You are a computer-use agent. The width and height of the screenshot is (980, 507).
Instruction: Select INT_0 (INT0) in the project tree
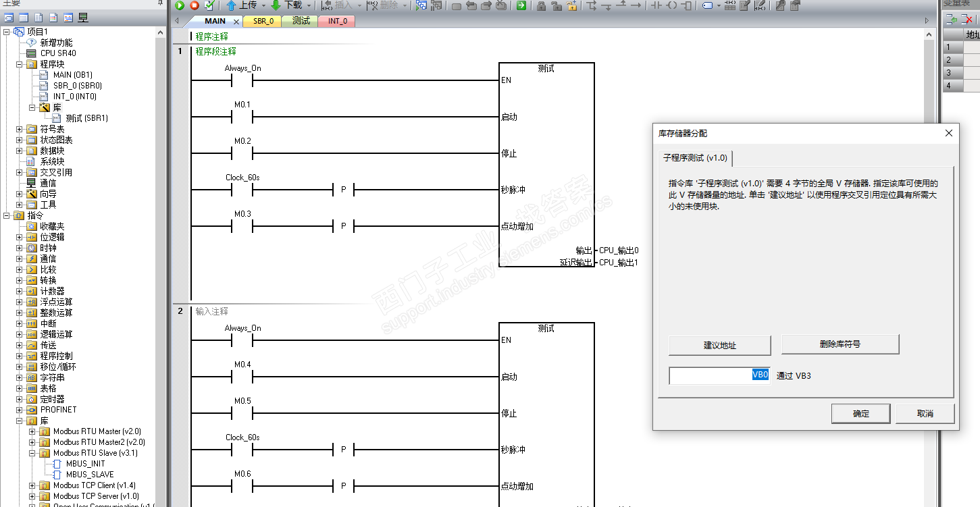coord(75,97)
